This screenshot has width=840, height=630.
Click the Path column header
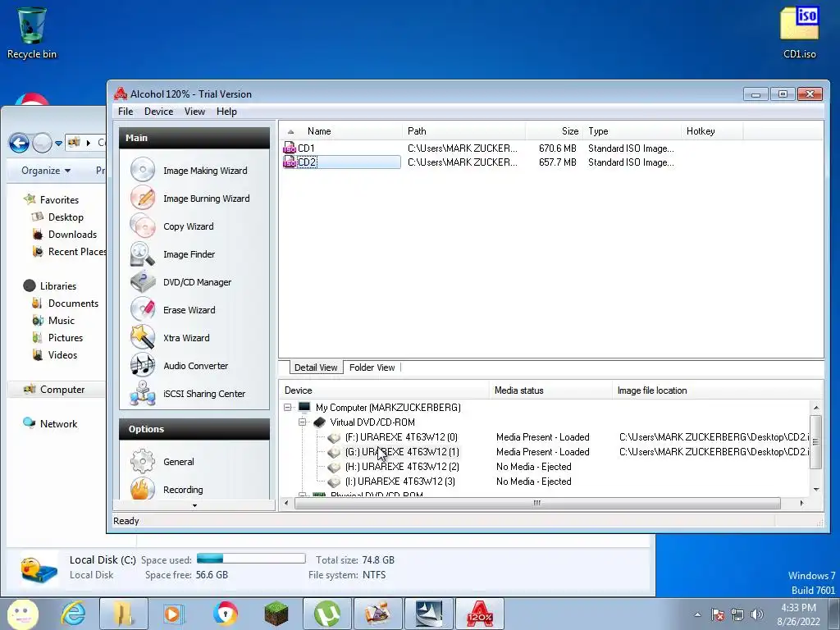[463, 131]
